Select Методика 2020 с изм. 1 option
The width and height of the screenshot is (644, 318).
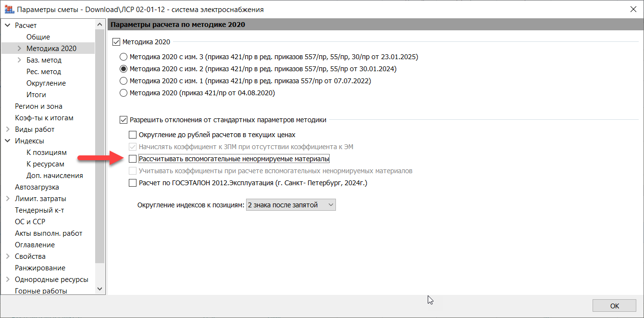tap(124, 81)
